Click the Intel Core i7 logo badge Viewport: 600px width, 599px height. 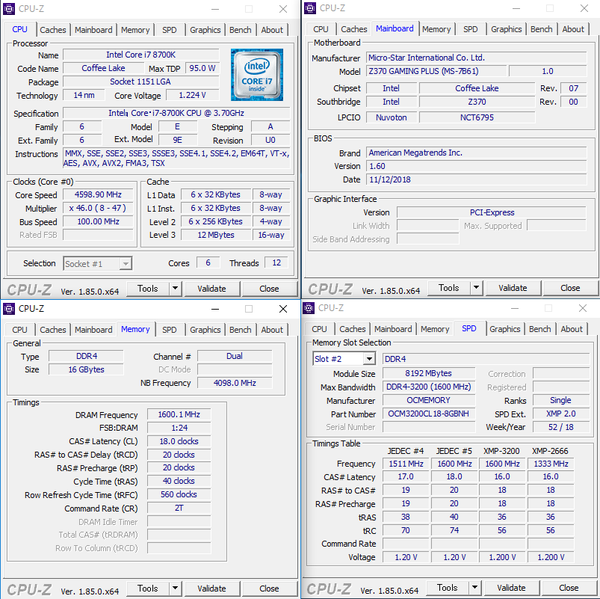point(257,75)
